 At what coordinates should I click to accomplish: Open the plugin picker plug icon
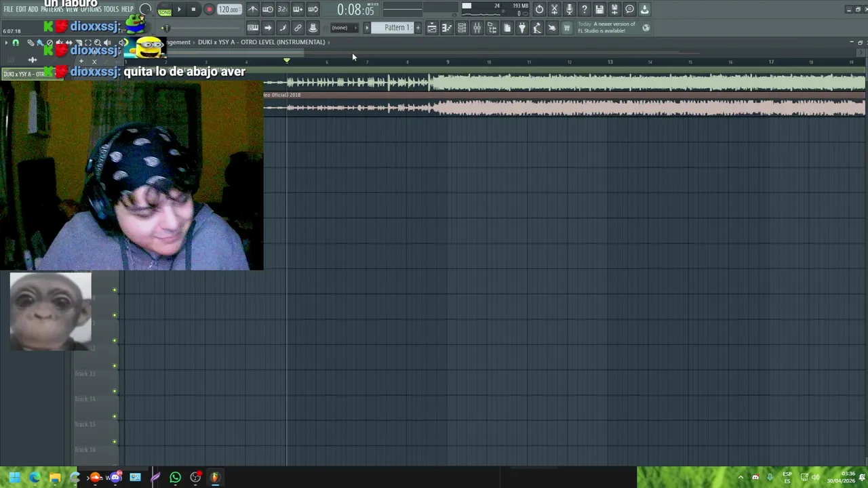(521, 28)
